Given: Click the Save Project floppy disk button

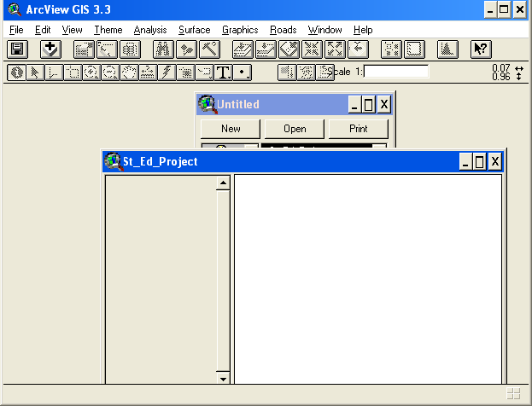Looking at the screenshot, I should (17, 49).
